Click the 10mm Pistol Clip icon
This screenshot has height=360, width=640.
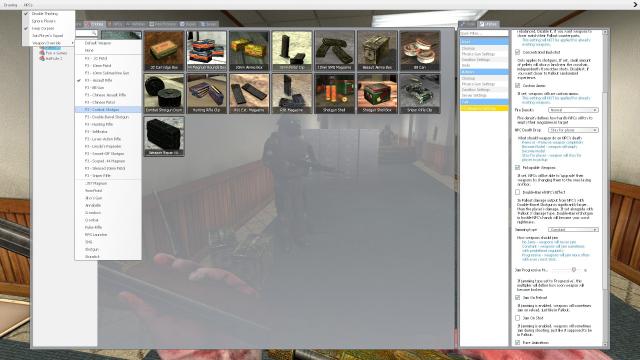click(x=292, y=51)
